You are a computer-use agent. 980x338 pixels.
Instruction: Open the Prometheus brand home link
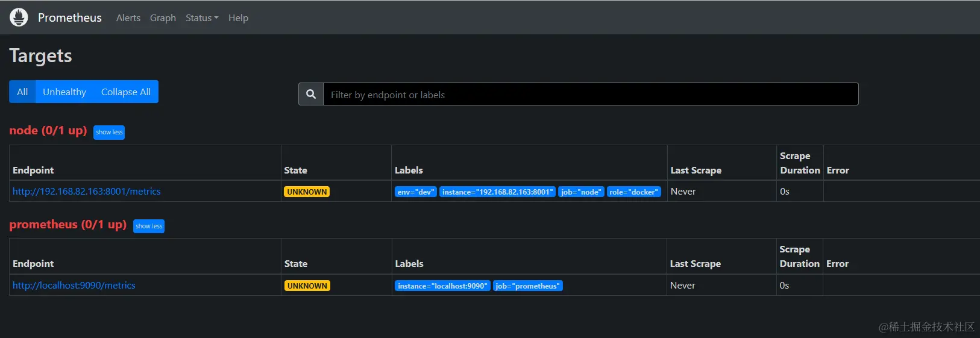(x=70, y=17)
